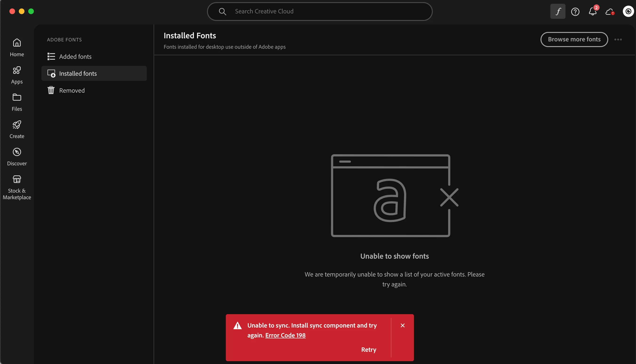636x364 pixels.
Task: Open the Create rocket section
Action: 17,129
